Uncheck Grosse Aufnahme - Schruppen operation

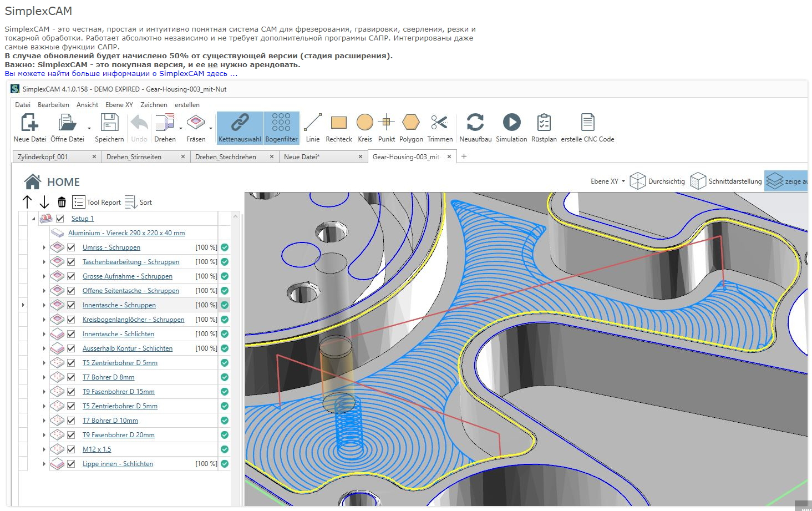[71, 276]
